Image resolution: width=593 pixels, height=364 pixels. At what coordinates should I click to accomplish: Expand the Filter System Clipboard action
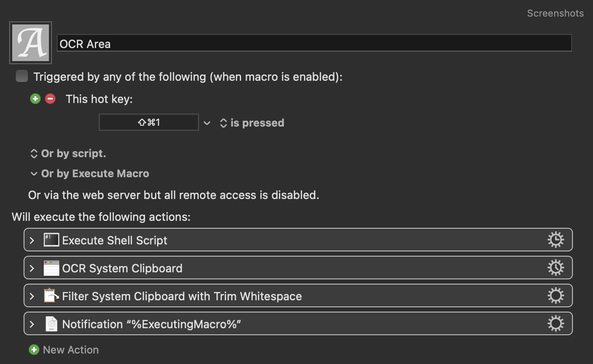coord(32,296)
